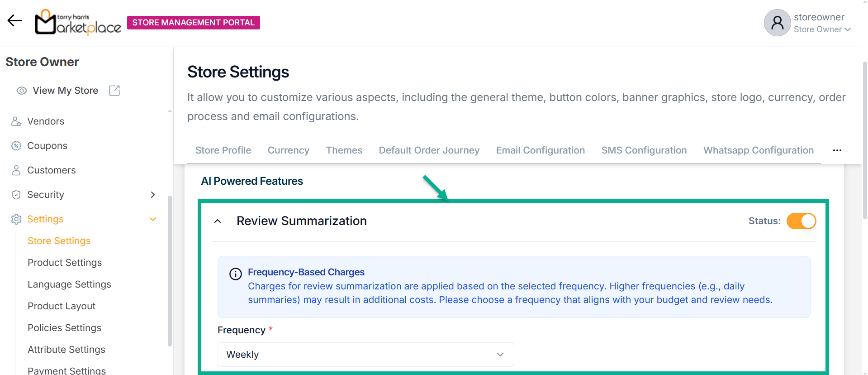Click the sidebar vertical scrollbar
The height and width of the screenshot is (375, 868).
[170, 271]
